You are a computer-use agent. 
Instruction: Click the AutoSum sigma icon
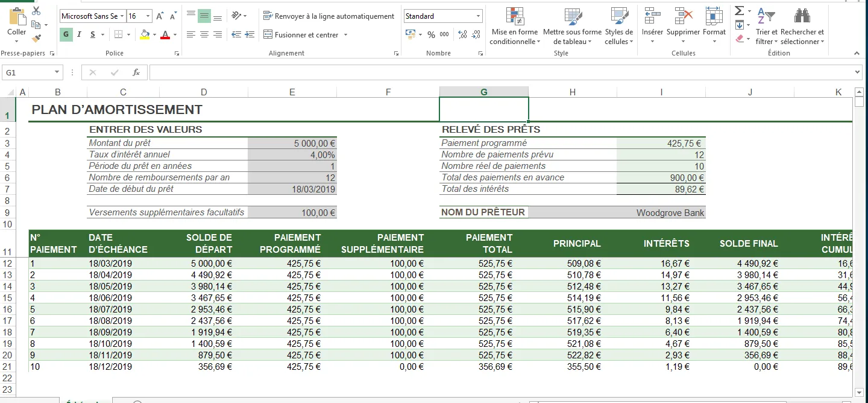pos(740,11)
